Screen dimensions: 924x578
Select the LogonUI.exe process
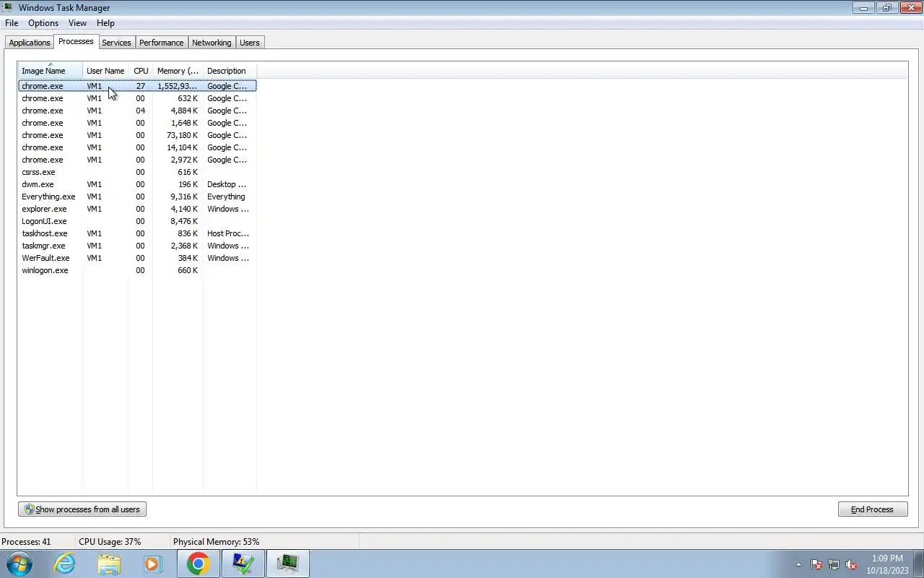click(137, 221)
